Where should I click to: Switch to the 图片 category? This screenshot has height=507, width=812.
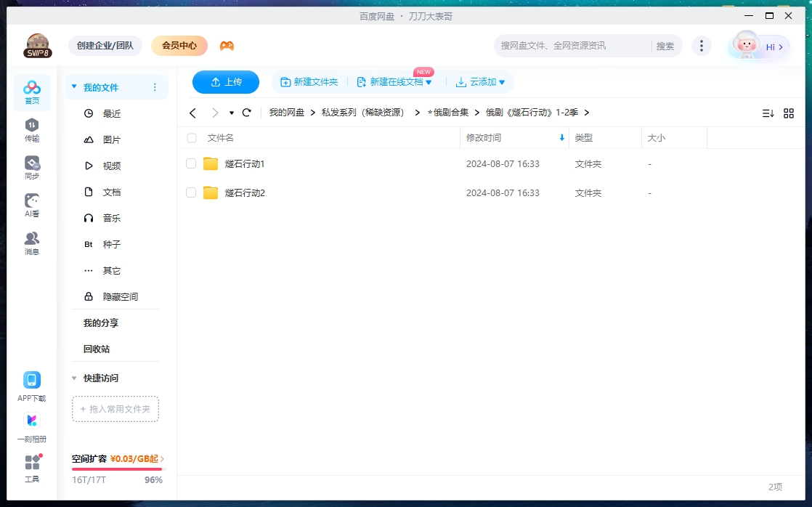click(x=111, y=139)
